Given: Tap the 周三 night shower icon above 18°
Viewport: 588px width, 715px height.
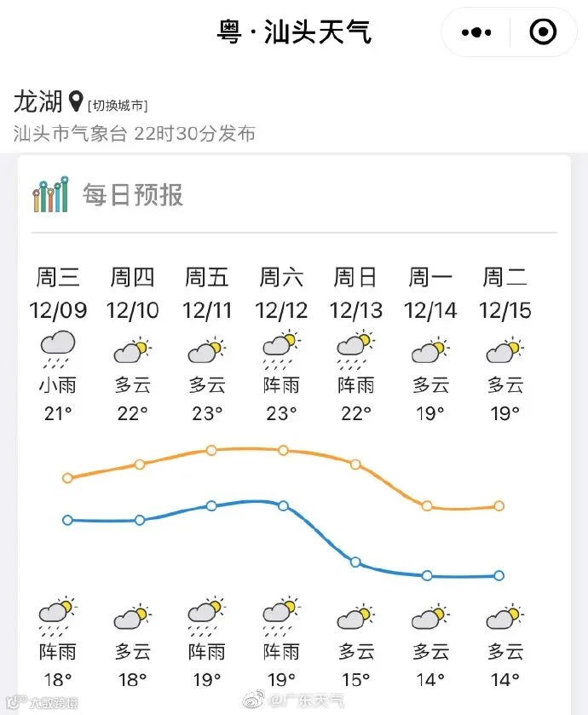Looking at the screenshot, I should click(58, 616).
